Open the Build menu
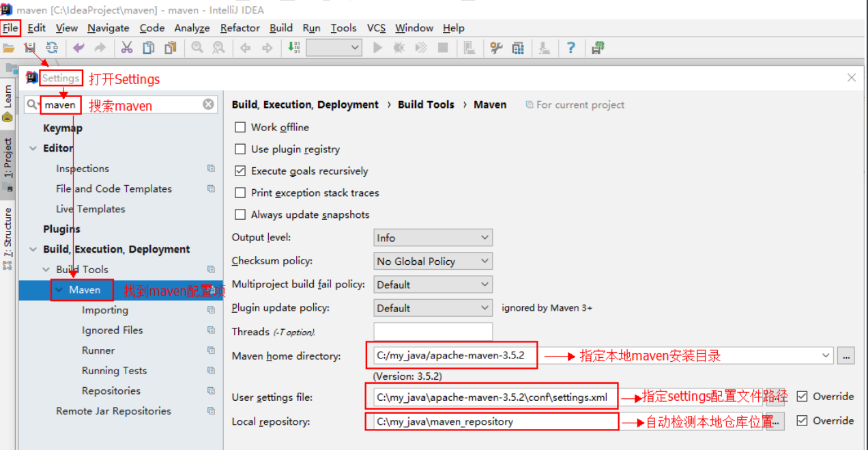 pyautogui.click(x=281, y=28)
